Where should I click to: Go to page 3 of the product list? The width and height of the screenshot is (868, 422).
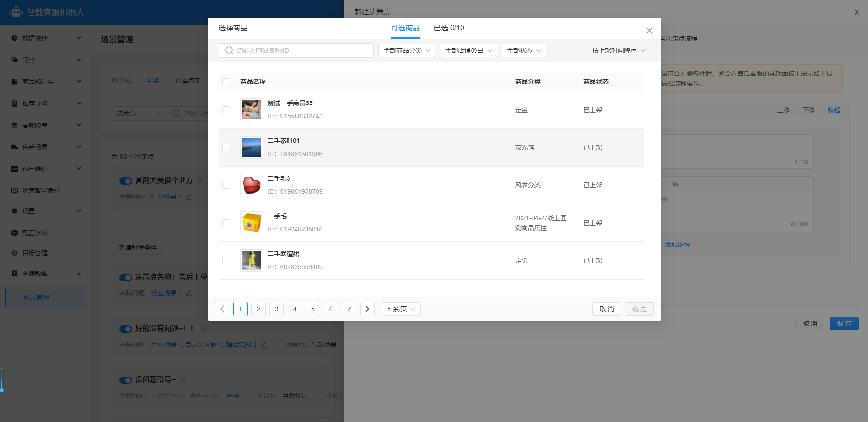[277, 309]
